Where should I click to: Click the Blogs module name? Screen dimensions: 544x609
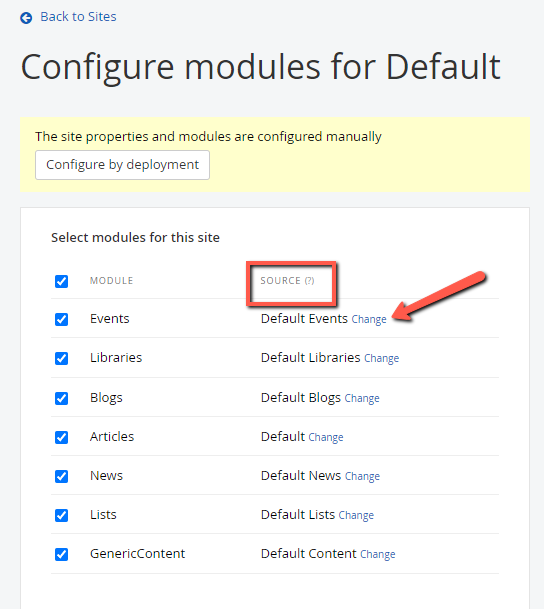106,398
